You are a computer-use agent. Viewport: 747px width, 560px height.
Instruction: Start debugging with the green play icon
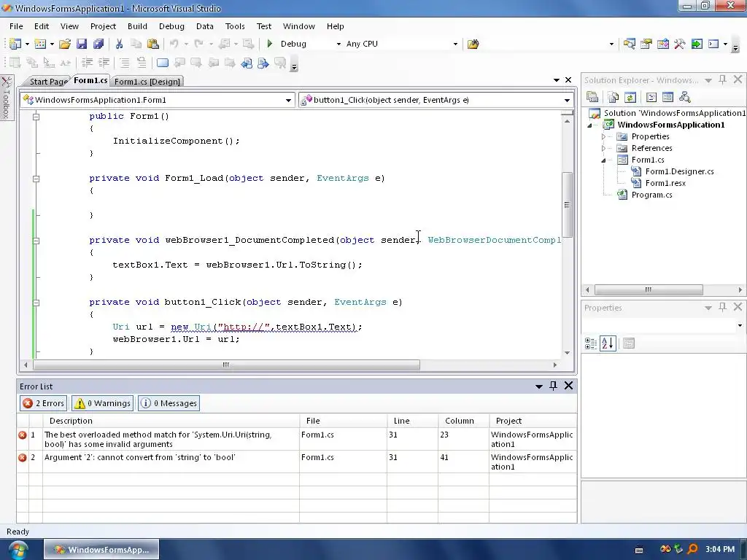tap(270, 44)
